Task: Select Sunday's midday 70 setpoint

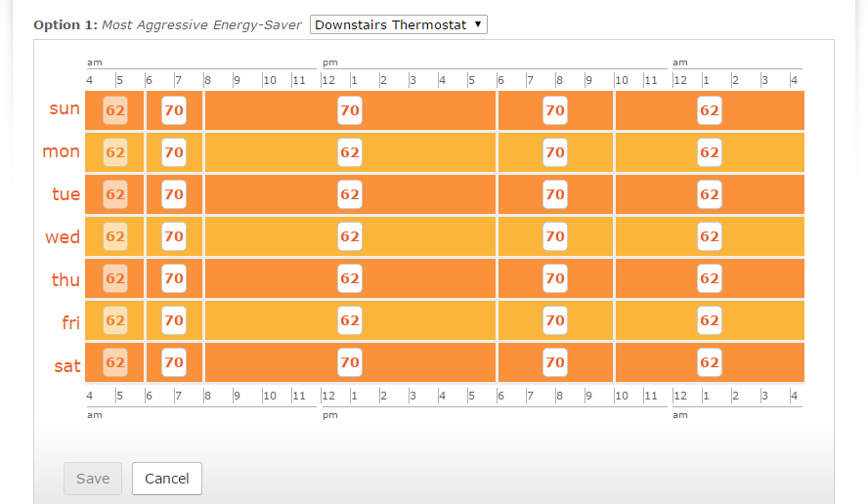Action: (x=350, y=110)
